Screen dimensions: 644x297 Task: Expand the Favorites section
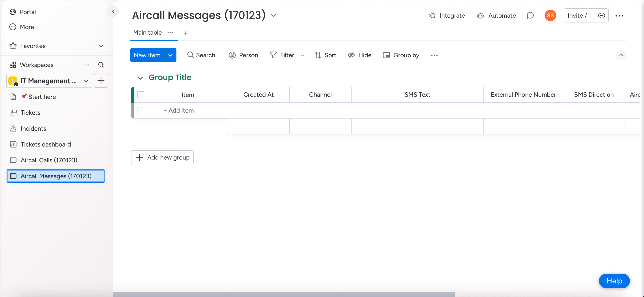[x=101, y=46]
